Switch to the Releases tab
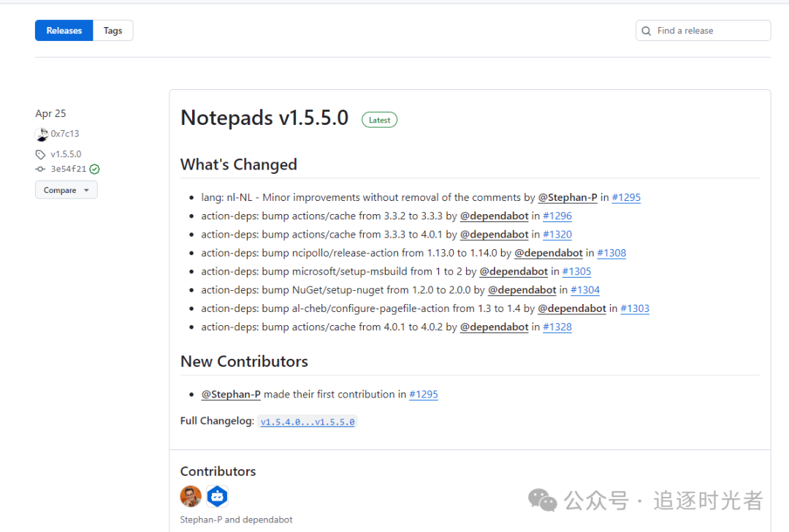Image resolution: width=789 pixels, height=532 pixels. pos(64,31)
